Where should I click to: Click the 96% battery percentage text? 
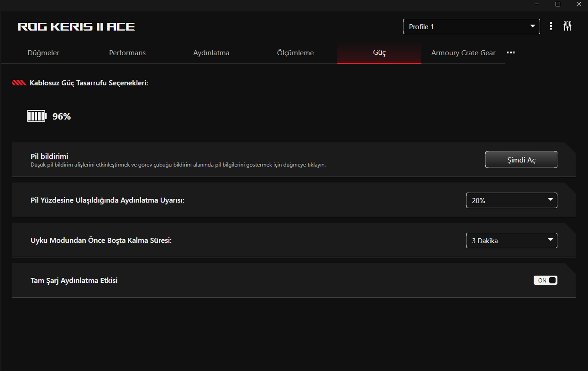[62, 116]
